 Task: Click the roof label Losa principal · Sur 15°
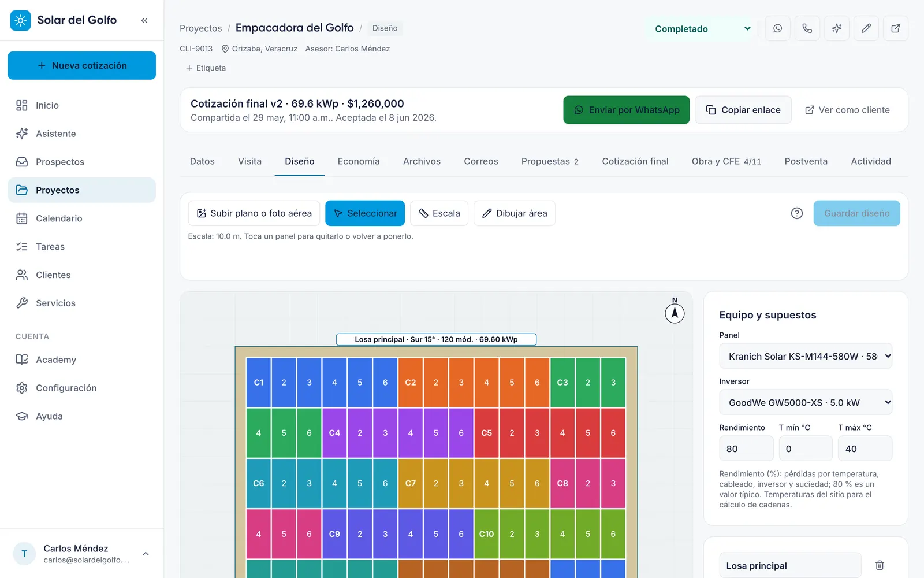pyautogui.click(x=436, y=339)
